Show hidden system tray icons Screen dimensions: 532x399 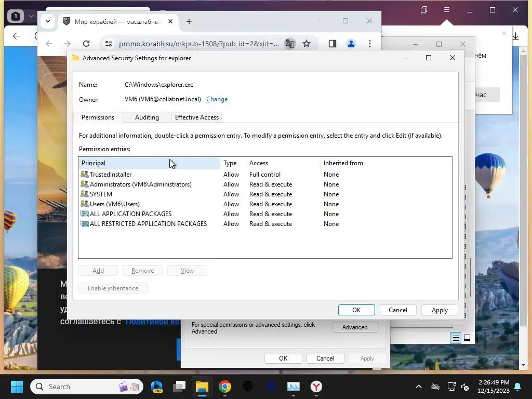419,387
